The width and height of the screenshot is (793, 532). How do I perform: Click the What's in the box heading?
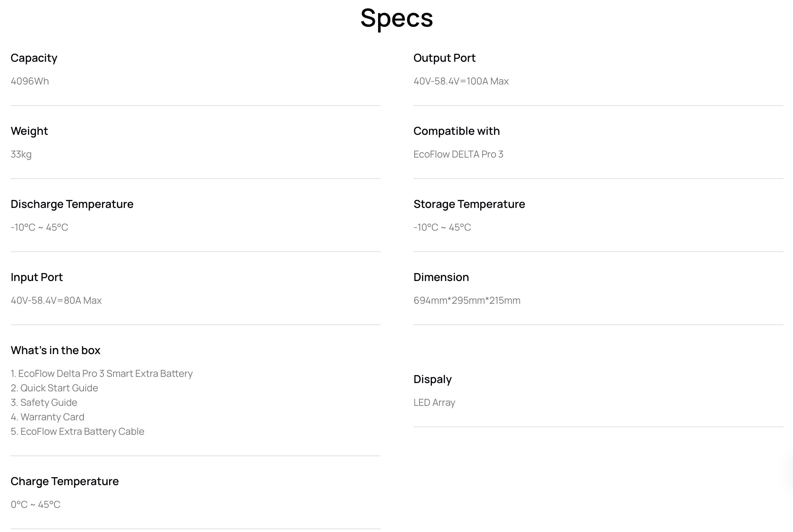[56, 350]
